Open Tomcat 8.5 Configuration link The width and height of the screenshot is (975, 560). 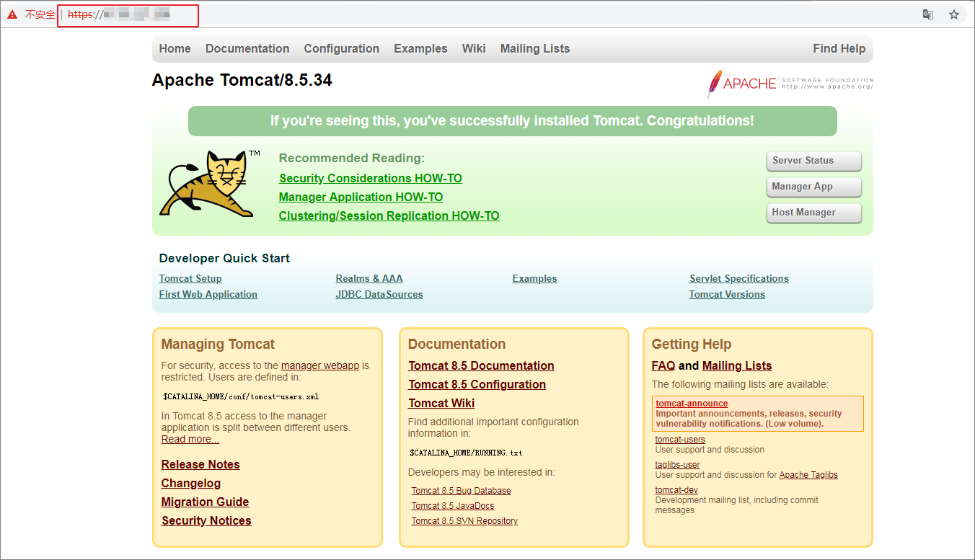tap(477, 384)
